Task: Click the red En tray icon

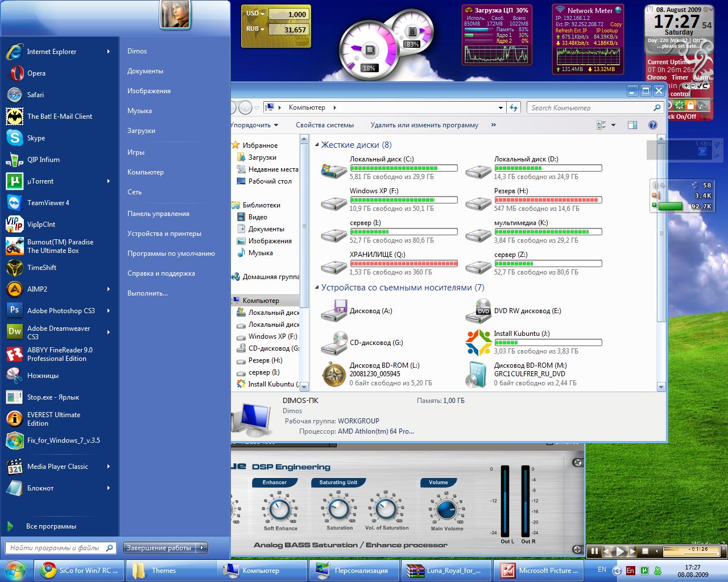Action: pos(630,570)
